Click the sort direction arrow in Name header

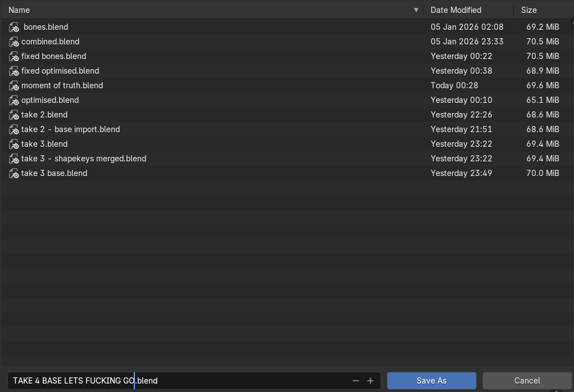pyautogui.click(x=416, y=10)
